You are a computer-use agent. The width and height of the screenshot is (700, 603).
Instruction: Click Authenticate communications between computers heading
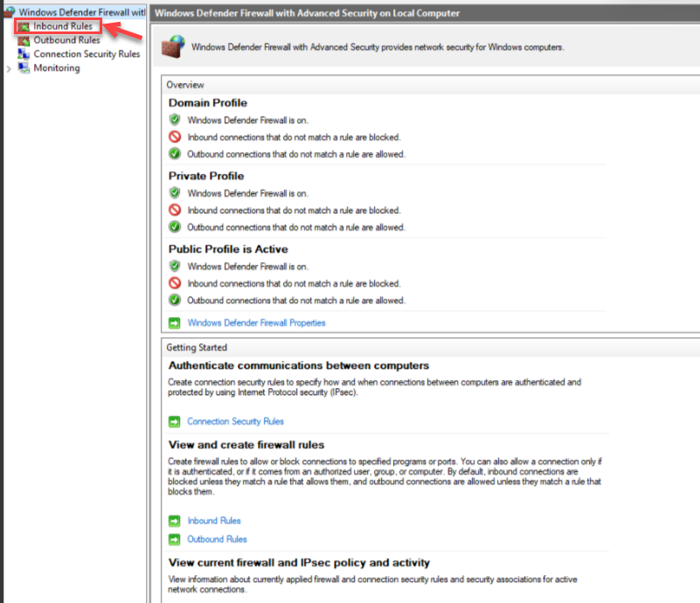click(299, 365)
